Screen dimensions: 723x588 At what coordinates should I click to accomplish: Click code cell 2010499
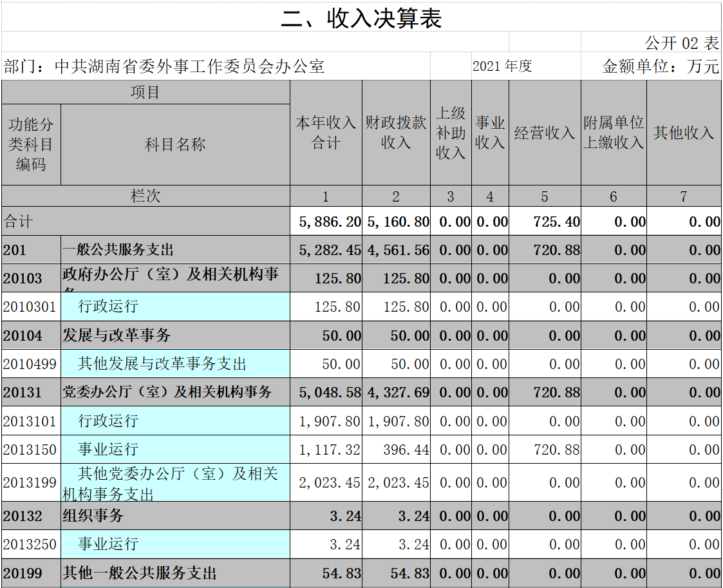click(x=31, y=364)
